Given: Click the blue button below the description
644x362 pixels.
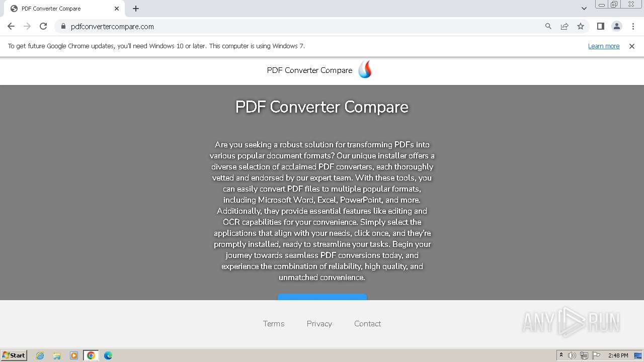Looking at the screenshot, I should [323, 297].
